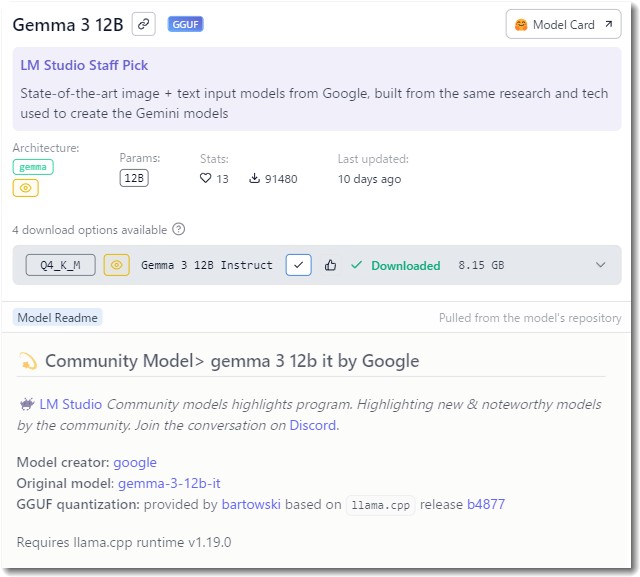Open the Model Card button
This screenshot has width=640, height=577.
coord(563,24)
